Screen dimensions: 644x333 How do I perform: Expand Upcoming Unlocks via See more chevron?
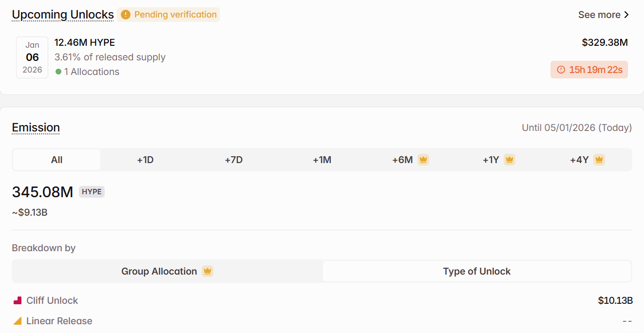(x=626, y=15)
